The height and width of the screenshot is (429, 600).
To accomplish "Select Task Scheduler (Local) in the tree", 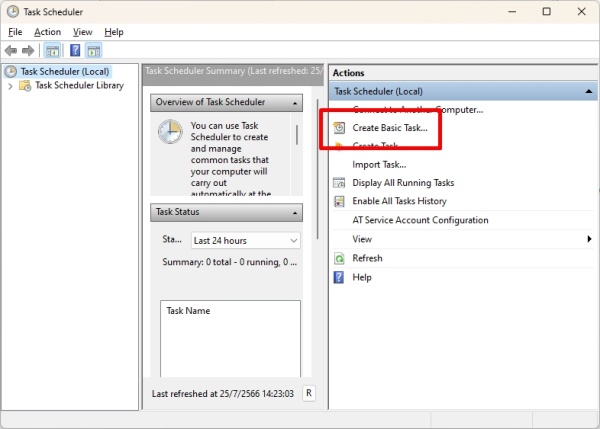I will click(x=65, y=72).
